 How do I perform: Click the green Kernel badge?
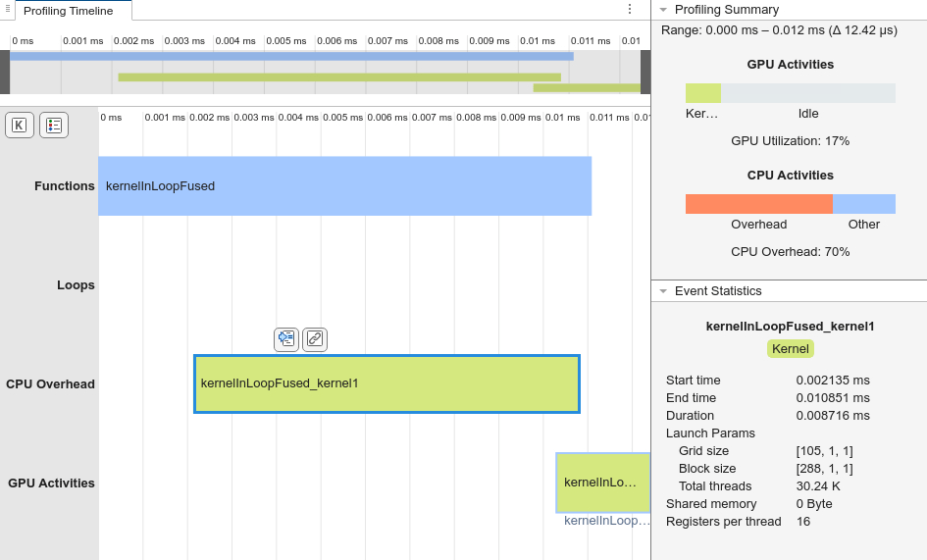790,348
